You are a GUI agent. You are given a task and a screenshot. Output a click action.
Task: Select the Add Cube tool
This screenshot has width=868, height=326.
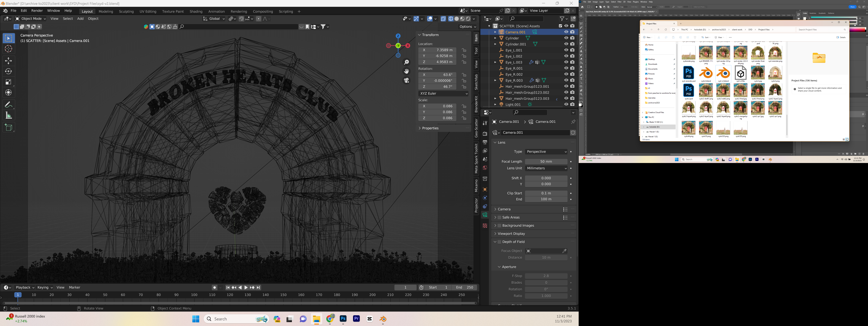point(9,127)
